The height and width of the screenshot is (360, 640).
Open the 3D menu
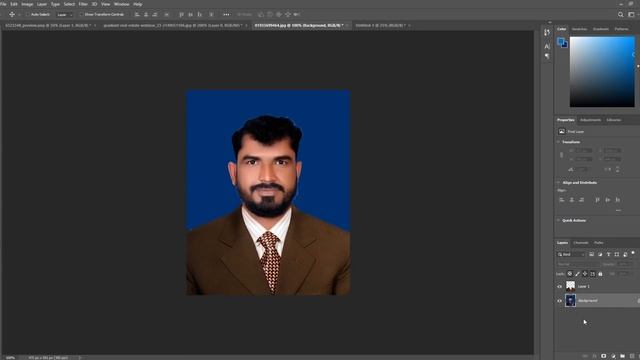(x=94, y=4)
